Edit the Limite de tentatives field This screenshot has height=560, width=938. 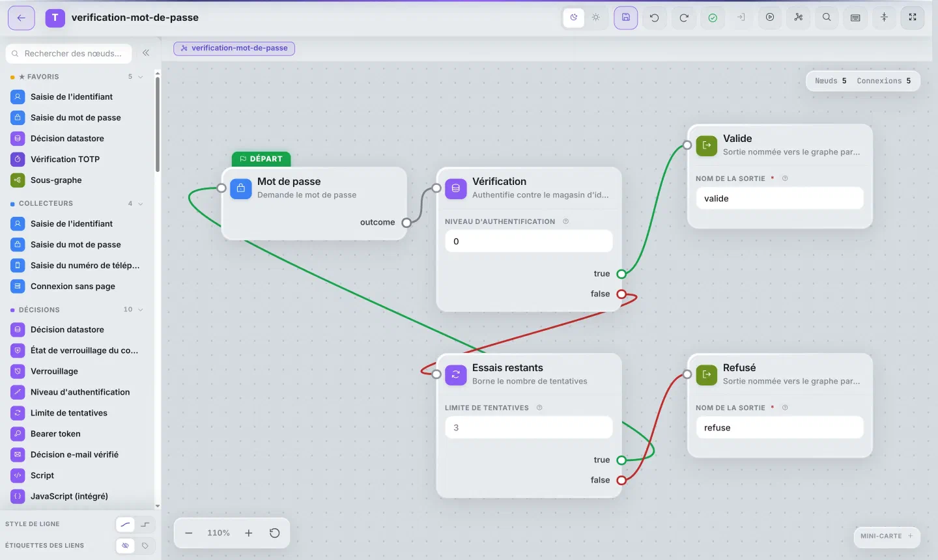click(529, 427)
